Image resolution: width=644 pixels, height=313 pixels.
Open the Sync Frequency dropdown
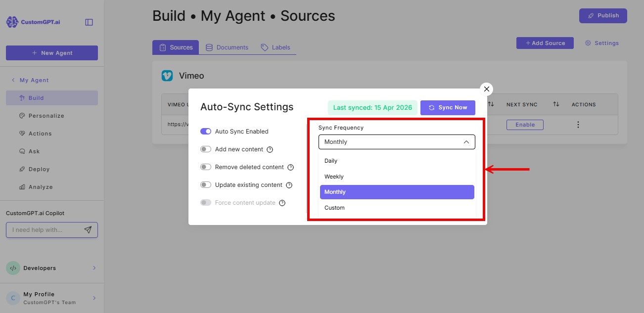397,142
